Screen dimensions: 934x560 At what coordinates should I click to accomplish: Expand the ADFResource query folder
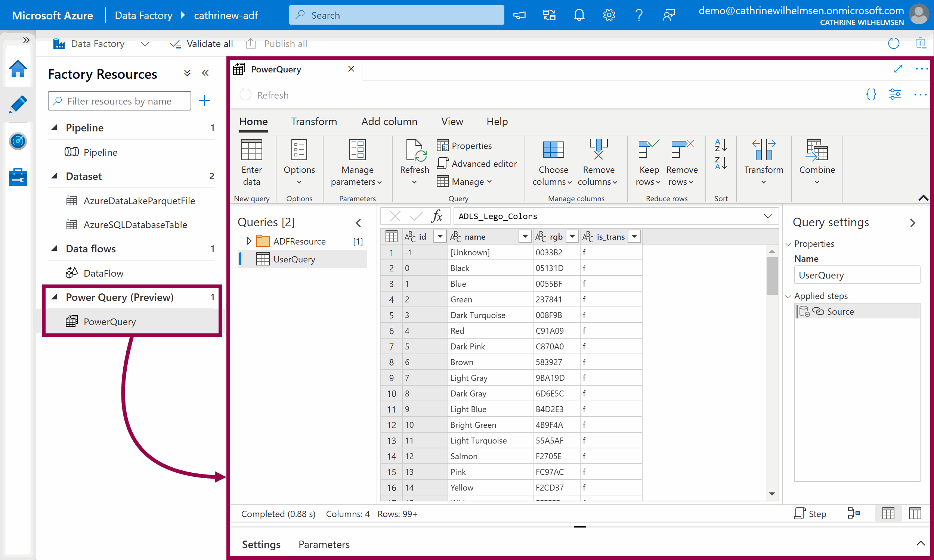(x=249, y=241)
